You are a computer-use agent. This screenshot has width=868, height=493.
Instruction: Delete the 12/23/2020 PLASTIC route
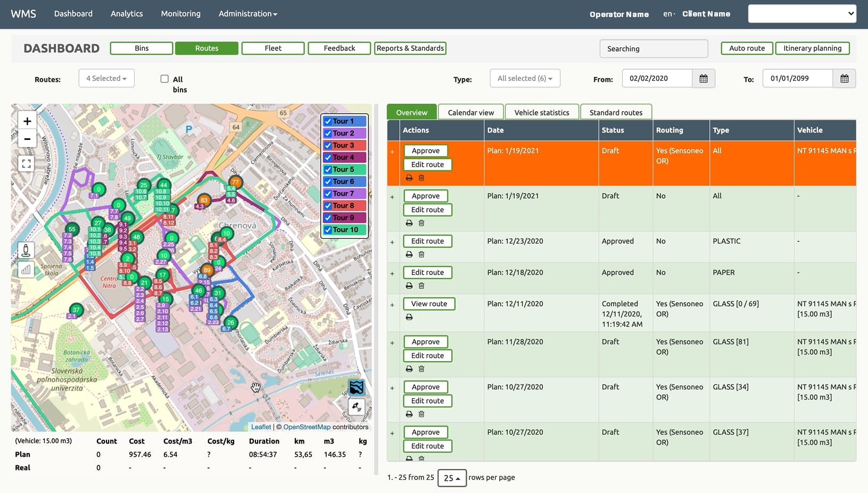click(421, 254)
